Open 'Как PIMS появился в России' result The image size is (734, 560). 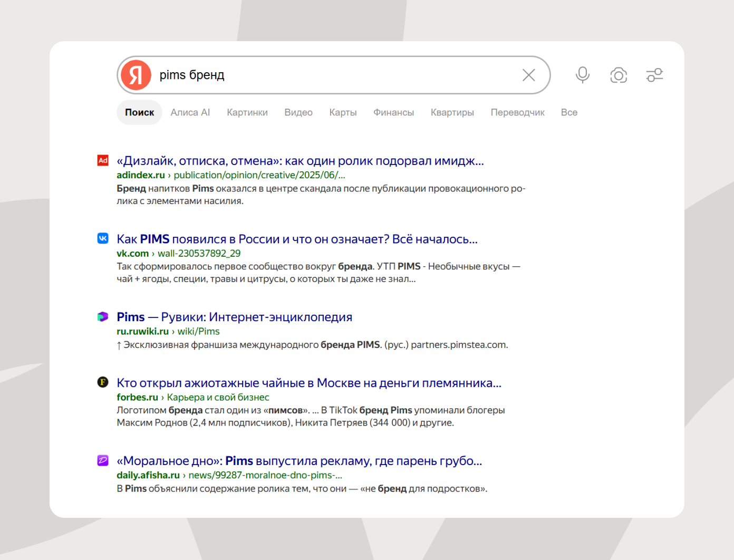[x=297, y=239]
